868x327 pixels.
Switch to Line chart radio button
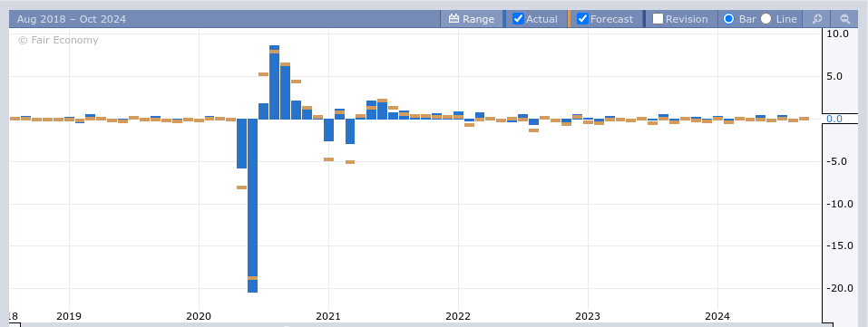point(766,19)
